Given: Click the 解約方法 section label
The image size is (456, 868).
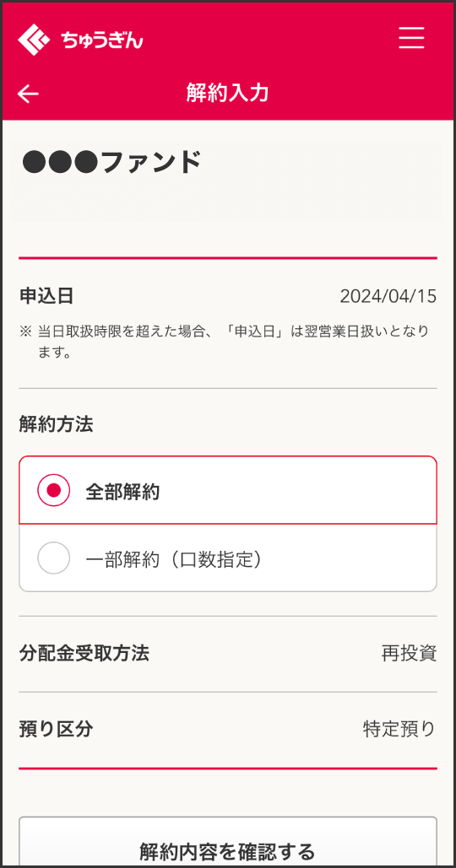Looking at the screenshot, I should [x=56, y=424].
